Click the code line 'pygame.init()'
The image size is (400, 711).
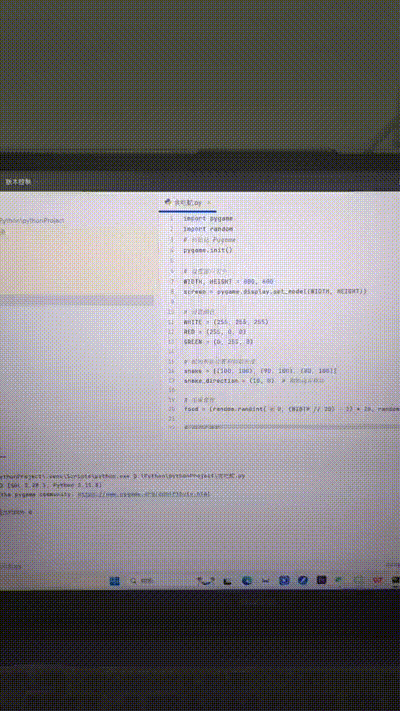pyautogui.click(x=208, y=250)
